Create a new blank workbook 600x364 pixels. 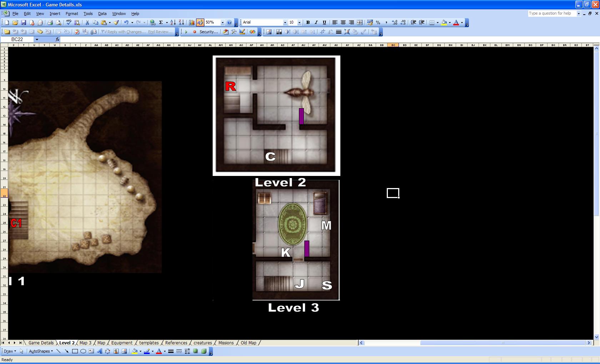(x=7, y=22)
